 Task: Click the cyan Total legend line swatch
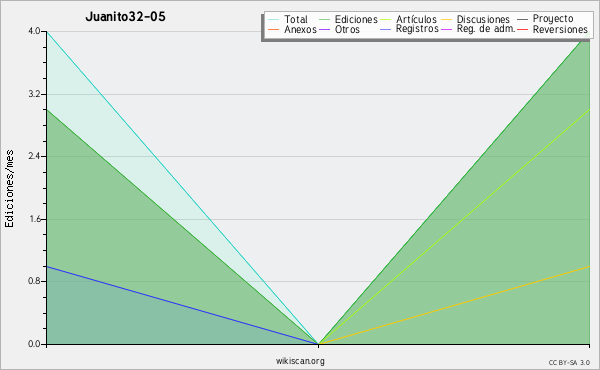[x=274, y=19]
